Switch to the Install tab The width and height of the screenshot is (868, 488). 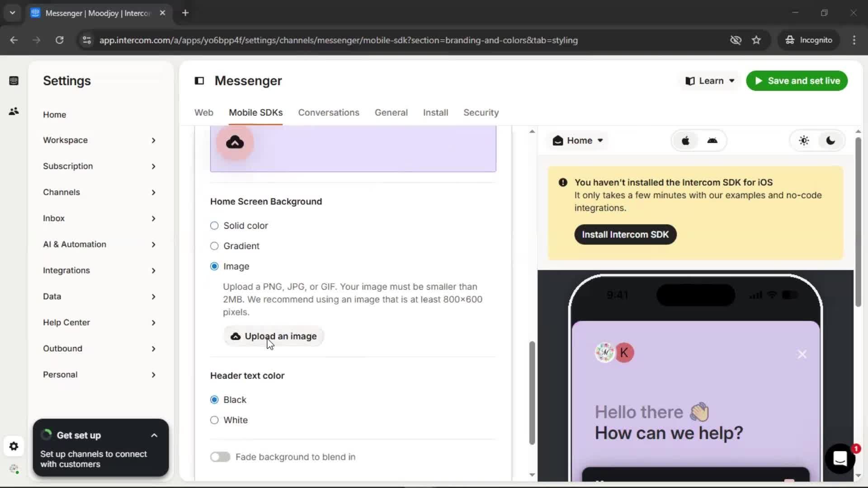coord(435,113)
